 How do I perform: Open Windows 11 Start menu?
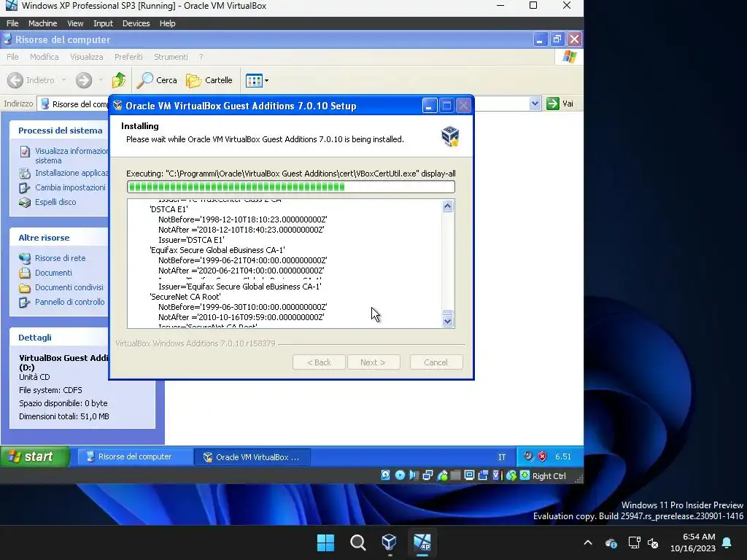click(x=326, y=542)
